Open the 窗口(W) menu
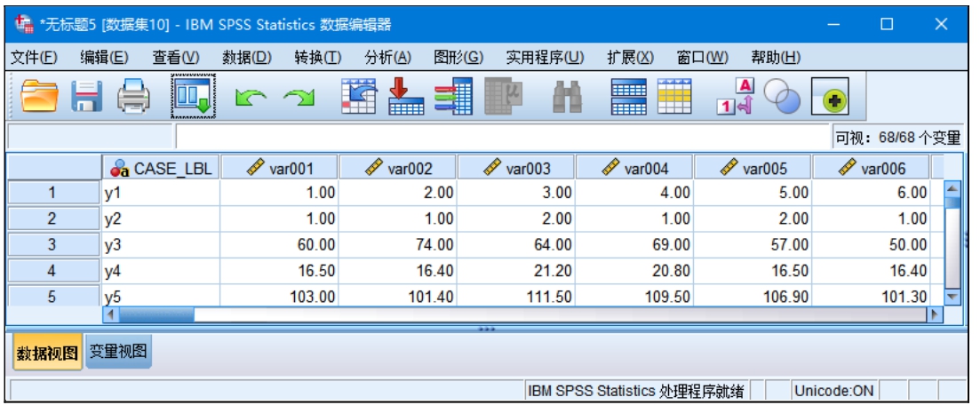Screen dimensions: 980x413 pyautogui.click(x=703, y=58)
